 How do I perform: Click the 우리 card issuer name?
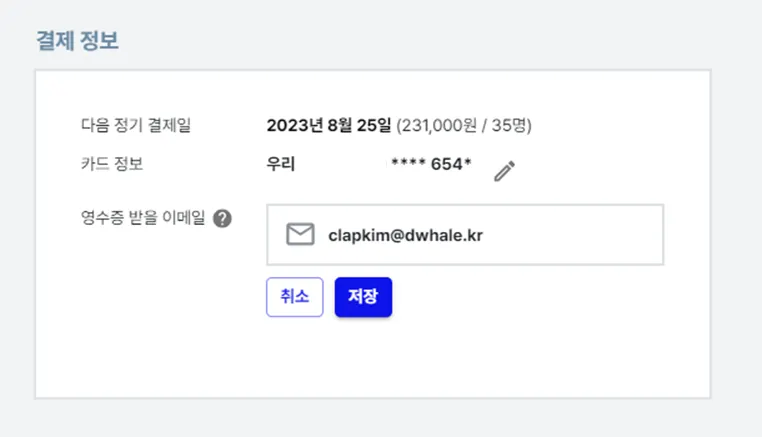click(x=280, y=164)
